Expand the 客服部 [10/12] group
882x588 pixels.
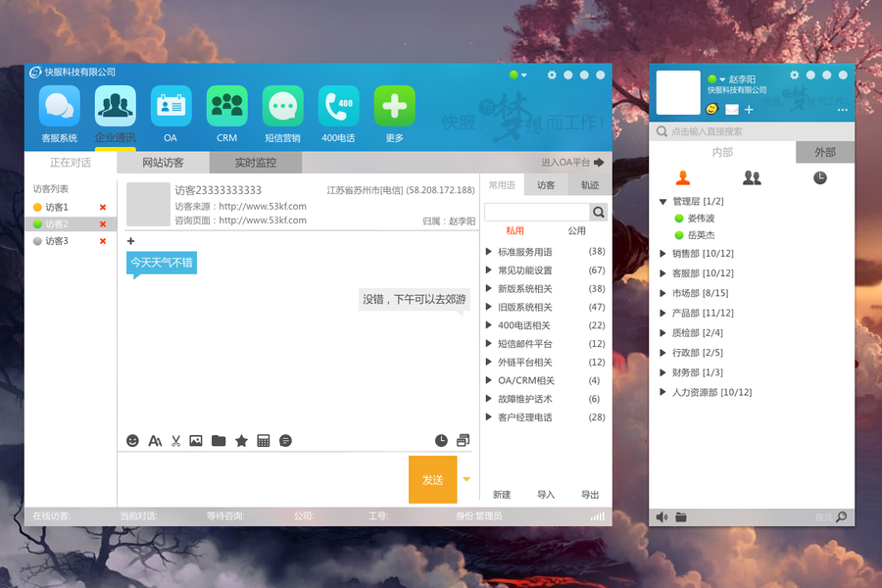point(662,273)
